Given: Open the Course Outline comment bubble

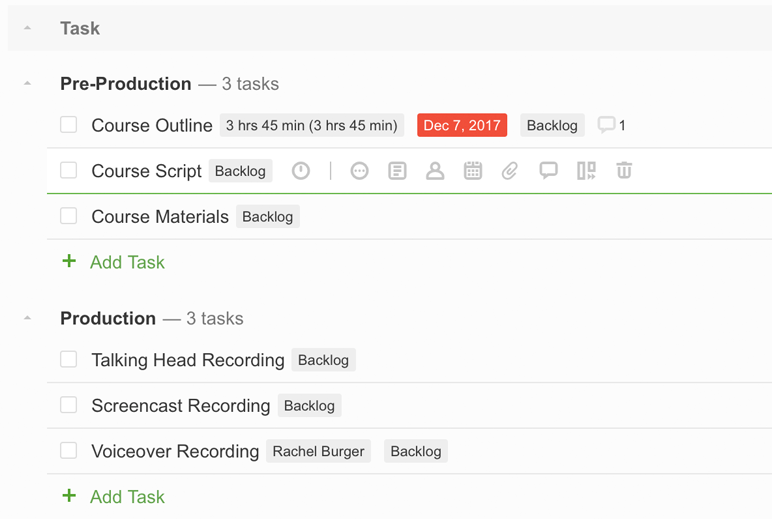Looking at the screenshot, I should (606, 125).
